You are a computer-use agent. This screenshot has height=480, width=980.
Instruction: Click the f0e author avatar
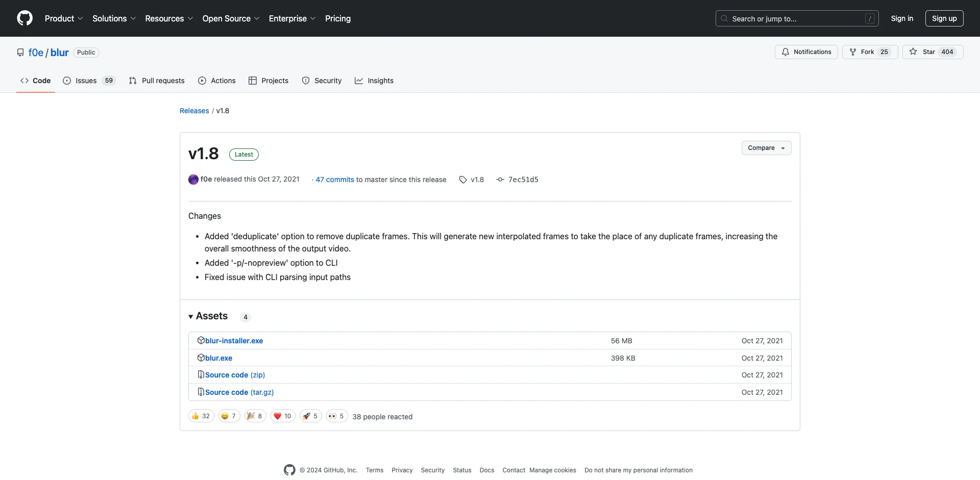pos(193,180)
